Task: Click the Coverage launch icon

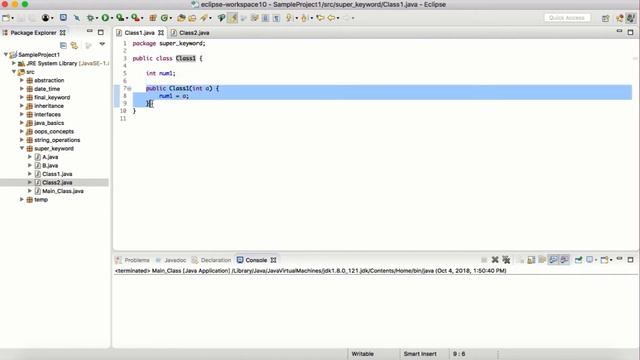Action: [x=120, y=18]
